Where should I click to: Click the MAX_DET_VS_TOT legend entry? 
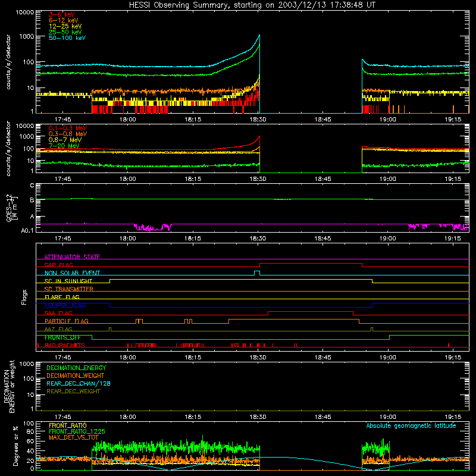tap(74, 437)
